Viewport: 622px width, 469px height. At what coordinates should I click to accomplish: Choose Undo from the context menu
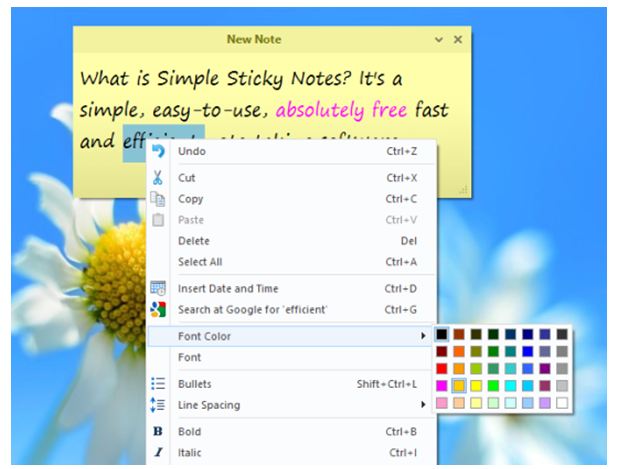click(292, 151)
